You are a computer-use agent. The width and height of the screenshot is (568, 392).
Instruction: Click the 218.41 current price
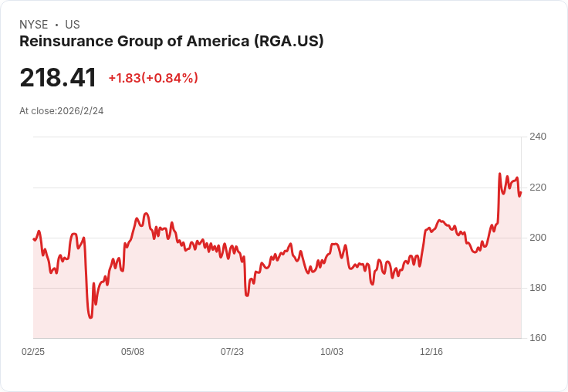click(x=58, y=78)
